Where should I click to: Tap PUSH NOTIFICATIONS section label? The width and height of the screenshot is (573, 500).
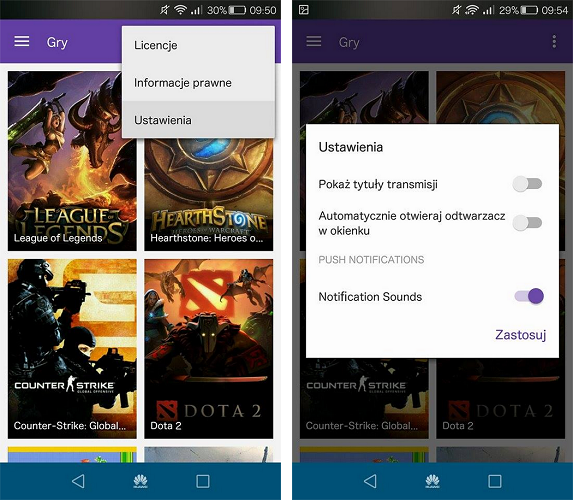[371, 260]
